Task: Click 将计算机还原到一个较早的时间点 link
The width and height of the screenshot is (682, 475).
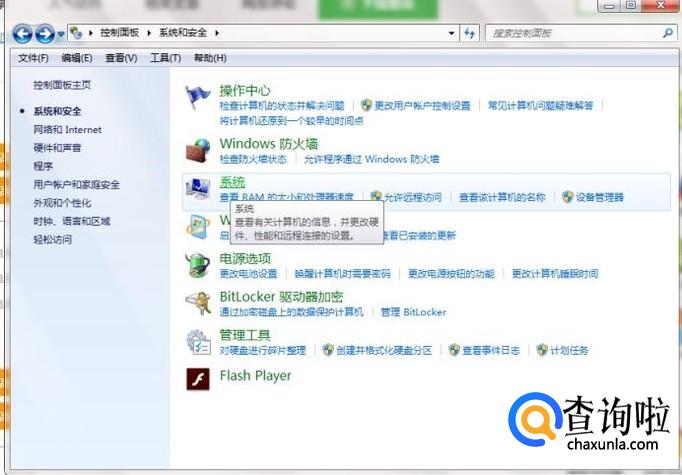Action: [291, 121]
